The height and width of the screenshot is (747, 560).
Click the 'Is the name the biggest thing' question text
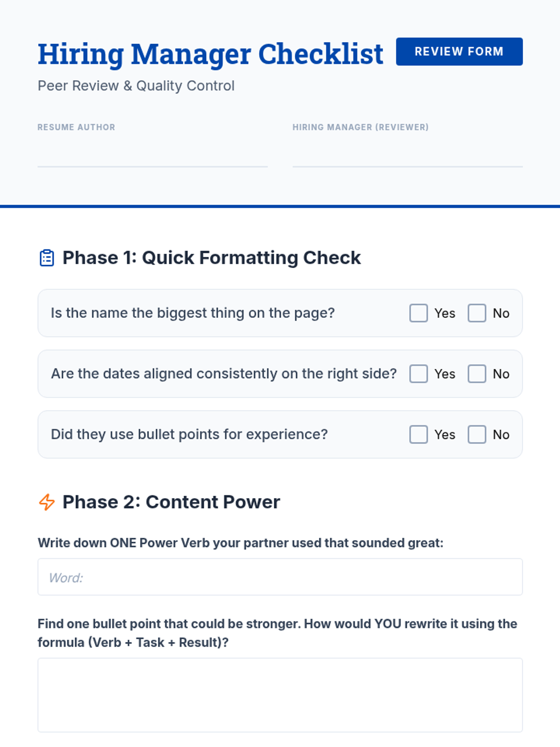[193, 313]
